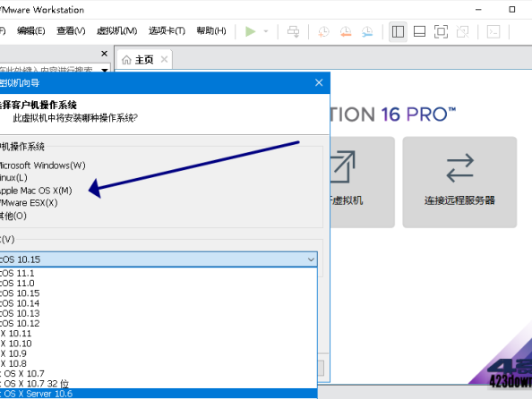Choose OS 10.12 from version list
The height and width of the screenshot is (399, 532).
159,323
